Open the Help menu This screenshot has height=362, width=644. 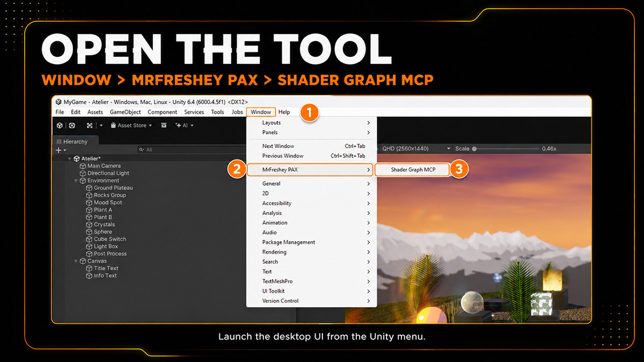coord(284,112)
